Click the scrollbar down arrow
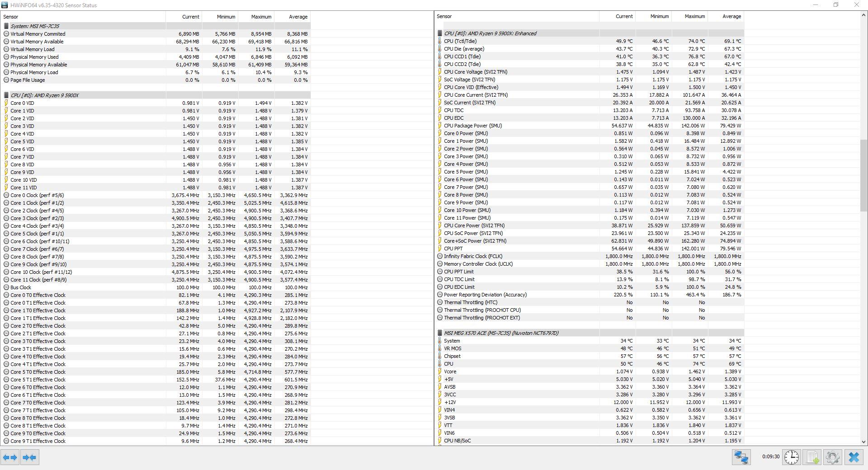The width and height of the screenshot is (868, 470). pyautogui.click(x=863, y=442)
